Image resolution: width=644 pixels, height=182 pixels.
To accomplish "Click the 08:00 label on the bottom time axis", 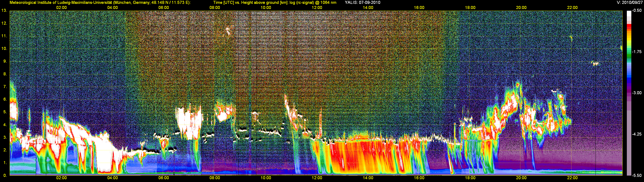I will (x=215, y=178).
